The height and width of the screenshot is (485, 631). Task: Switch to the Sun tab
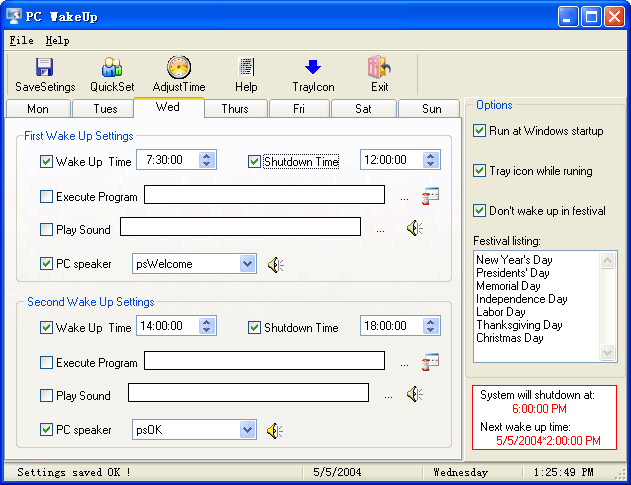429,109
